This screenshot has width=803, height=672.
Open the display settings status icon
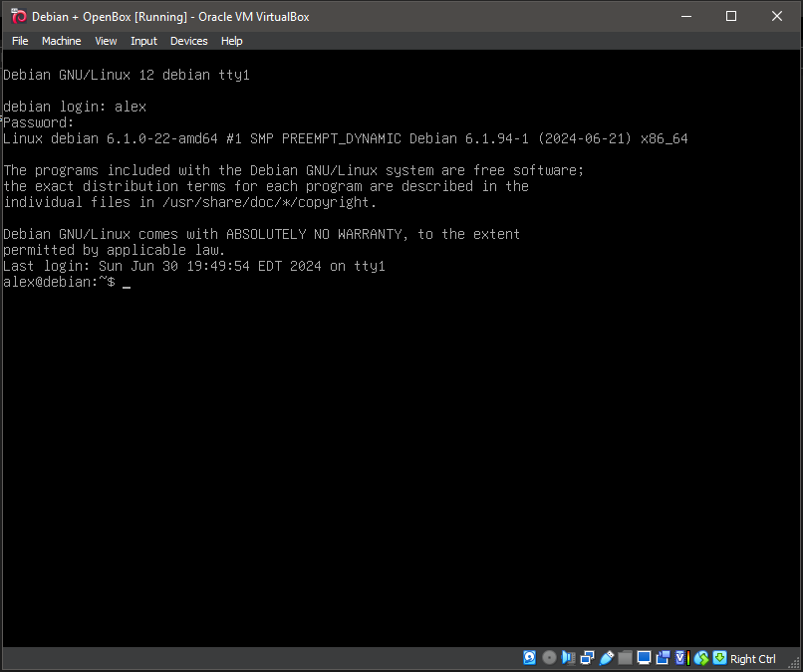point(643,657)
